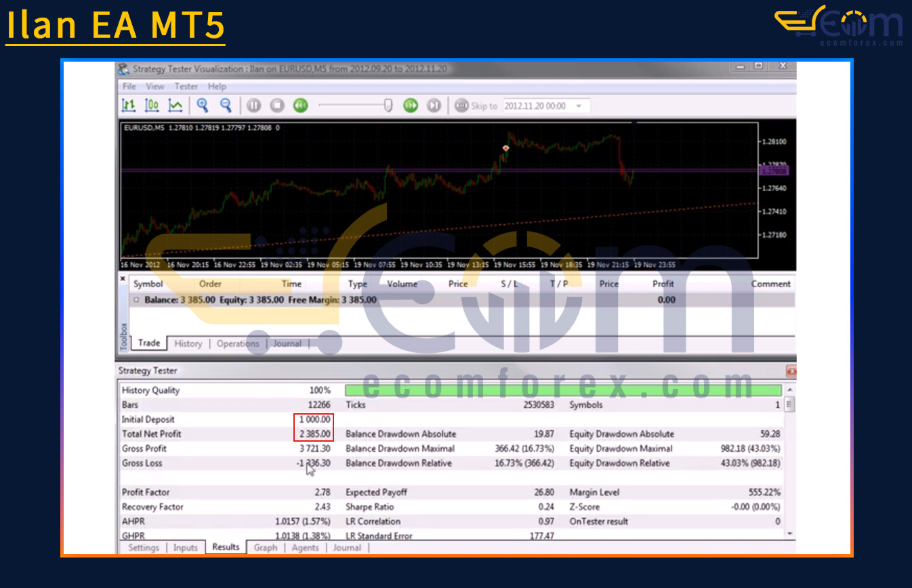Screen dimensions: 912x588
Task: Open the Settings tab in Strategy Tester
Action: pos(144,547)
